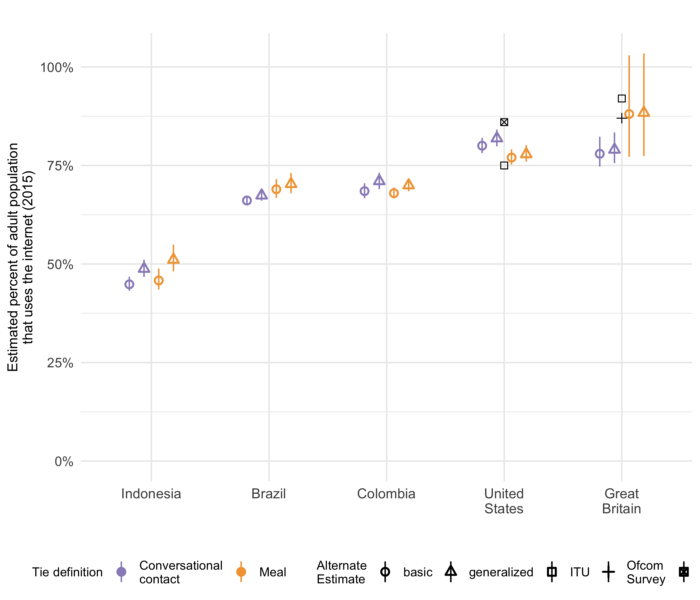Image resolution: width=700 pixels, height=600 pixels.
Task: Click the Tie definition legend title
Action: coord(67,572)
